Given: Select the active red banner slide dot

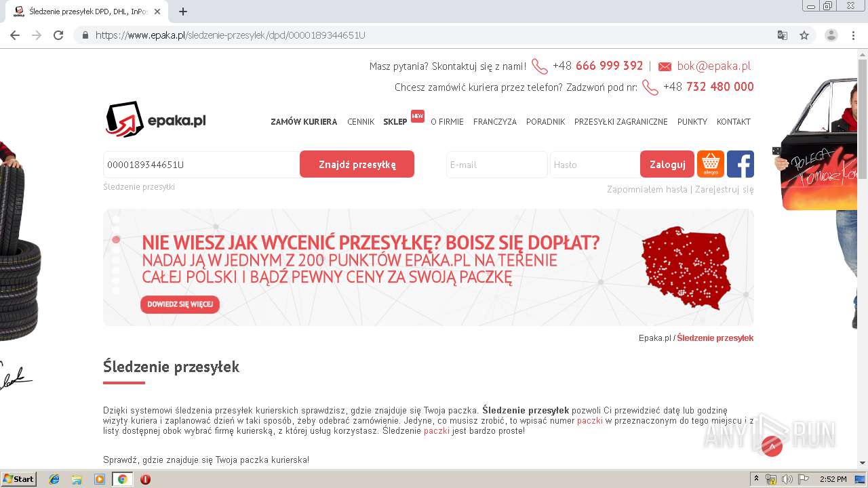Looking at the screenshot, I should pyautogui.click(x=116, y=239).
